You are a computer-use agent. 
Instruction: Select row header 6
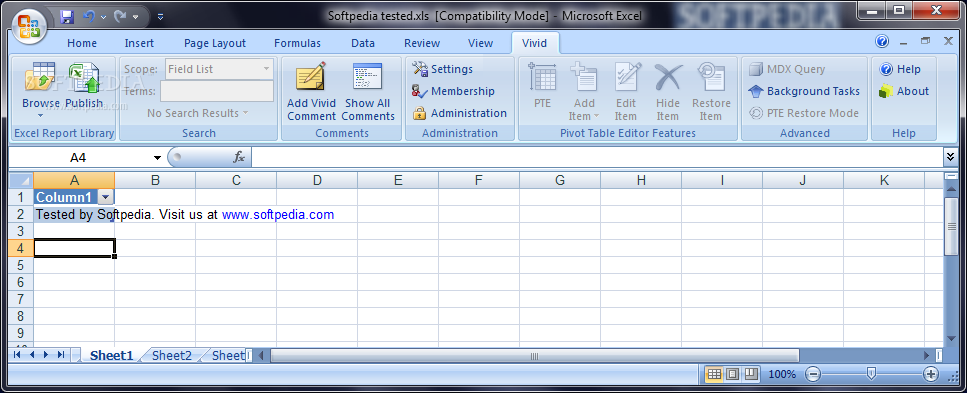click(21, 282)
